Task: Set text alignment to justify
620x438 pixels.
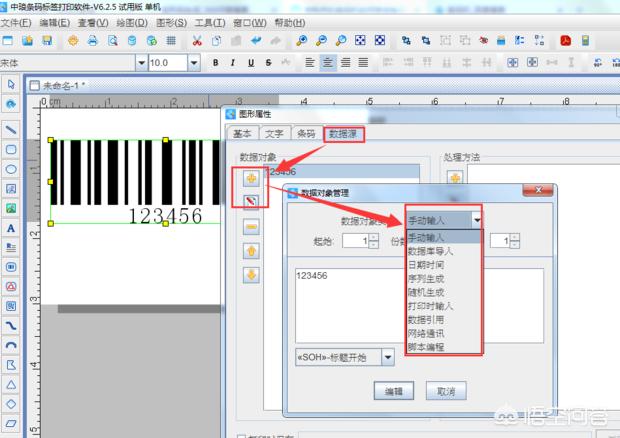Action: [363, 62]
